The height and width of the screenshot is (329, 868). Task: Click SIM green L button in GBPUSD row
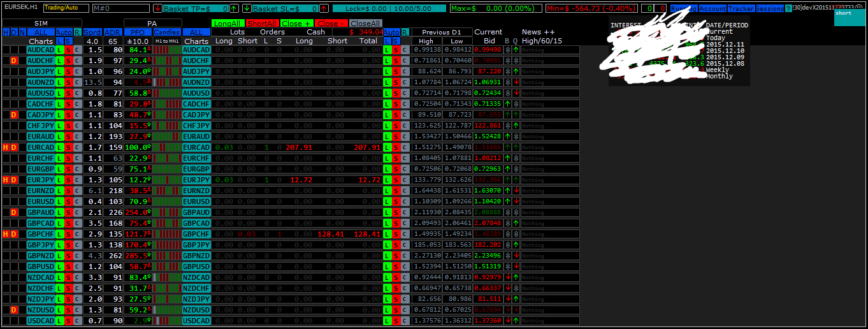tap(60, 267)
